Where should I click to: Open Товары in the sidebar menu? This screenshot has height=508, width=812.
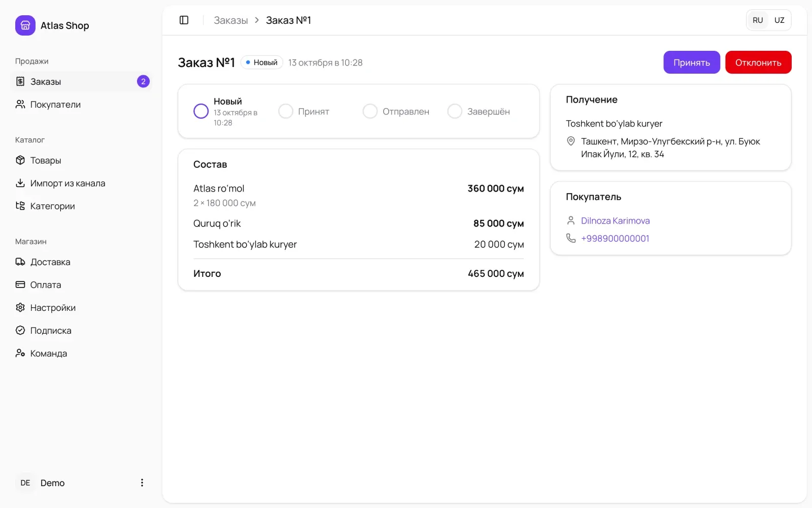point(81,160)
